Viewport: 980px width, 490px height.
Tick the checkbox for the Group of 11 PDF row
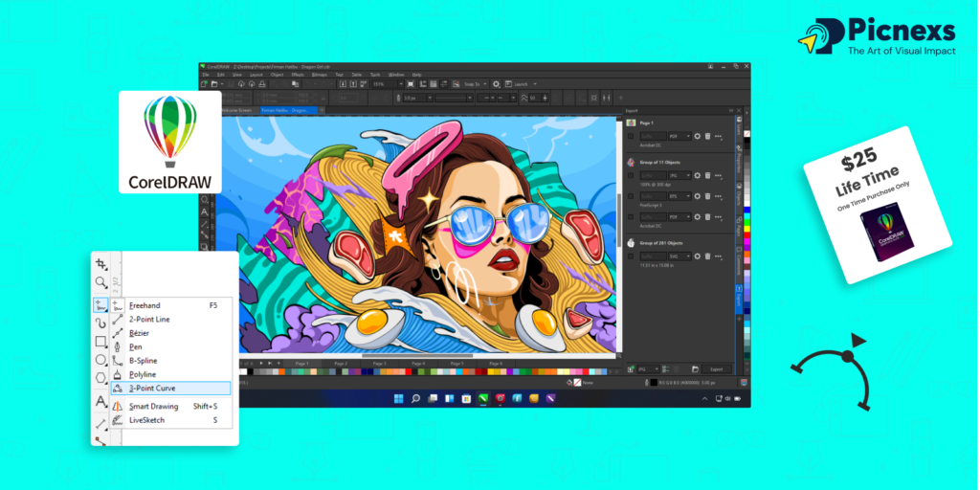[631, 217]
